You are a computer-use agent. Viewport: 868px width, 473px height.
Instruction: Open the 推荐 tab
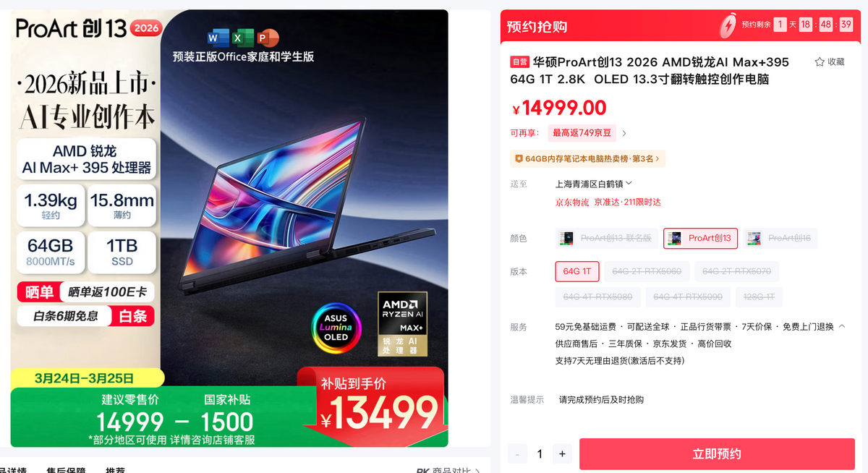(x=115, y=469)
